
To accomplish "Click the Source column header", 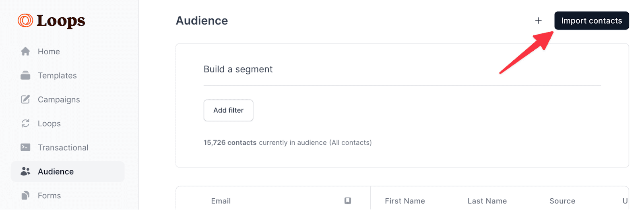I will 562,201.
